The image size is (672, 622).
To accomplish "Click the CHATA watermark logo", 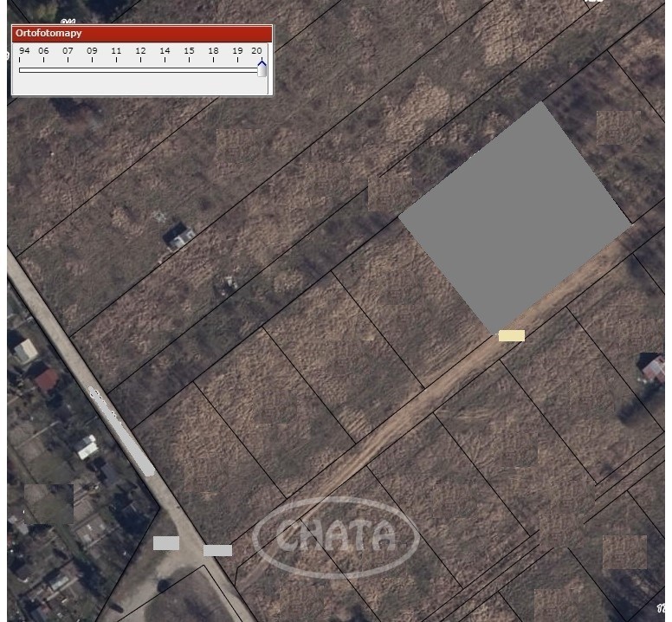I will [x=336, y=537].
